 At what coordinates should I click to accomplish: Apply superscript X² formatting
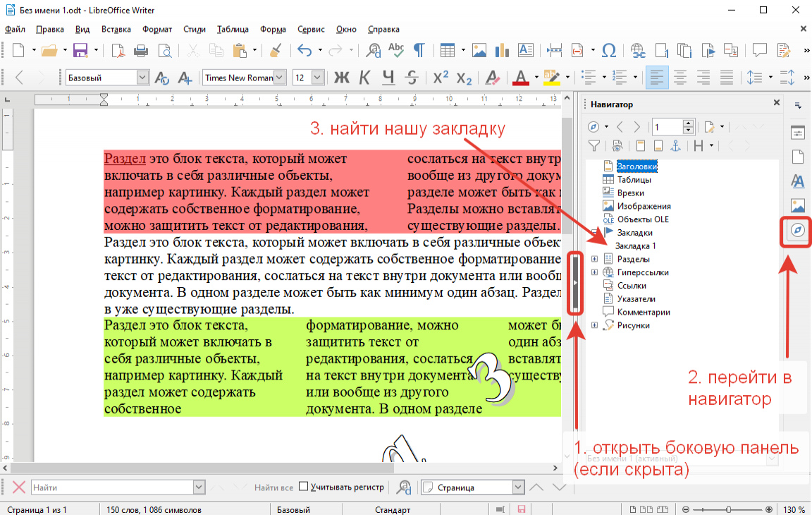coord(440,78)
